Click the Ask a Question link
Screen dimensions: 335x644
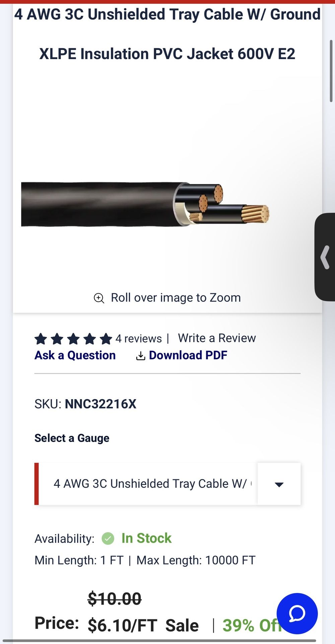(x=75, y=355)
